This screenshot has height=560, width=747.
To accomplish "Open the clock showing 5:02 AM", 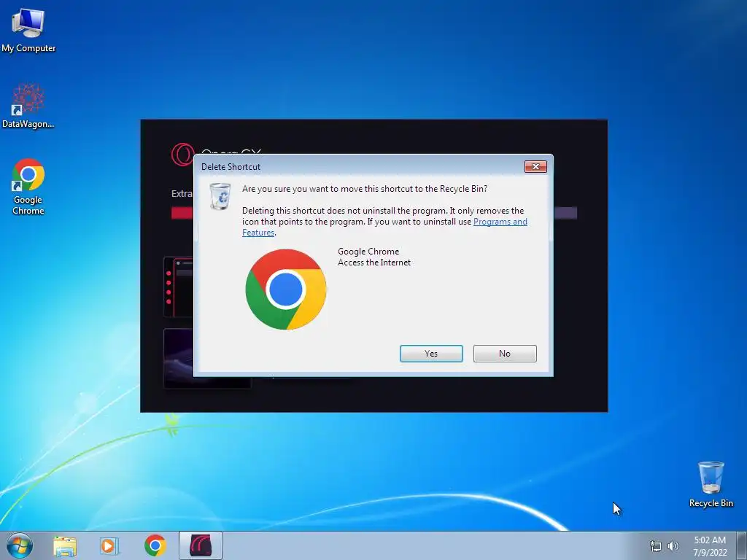I will (x=710, y=546).
